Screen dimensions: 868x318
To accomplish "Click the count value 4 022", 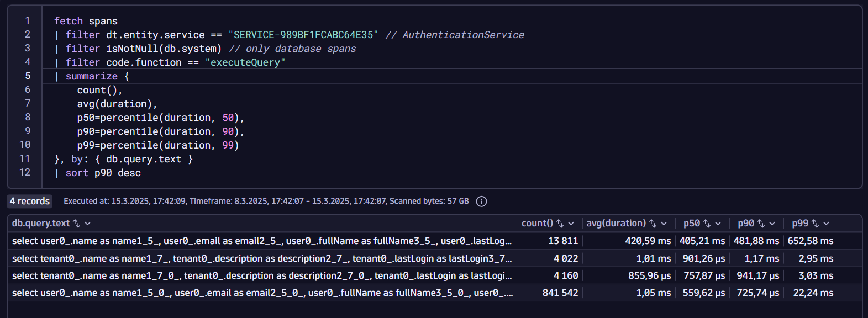I will click(x=566, y=258).
